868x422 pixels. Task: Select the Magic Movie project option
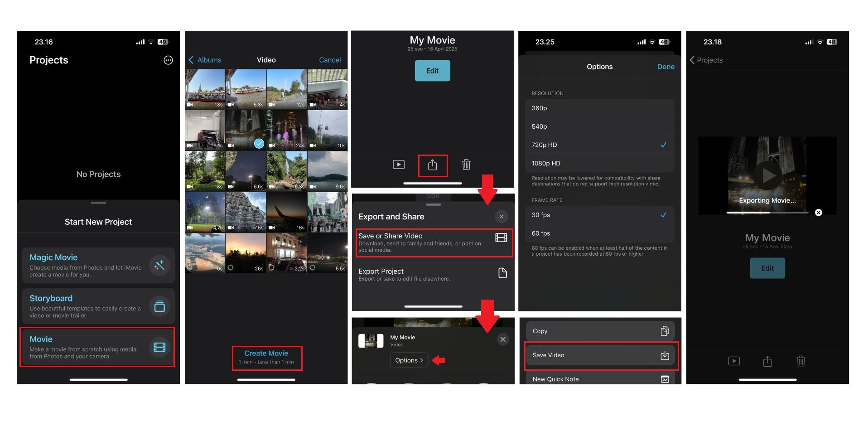[x=98, y=265]
